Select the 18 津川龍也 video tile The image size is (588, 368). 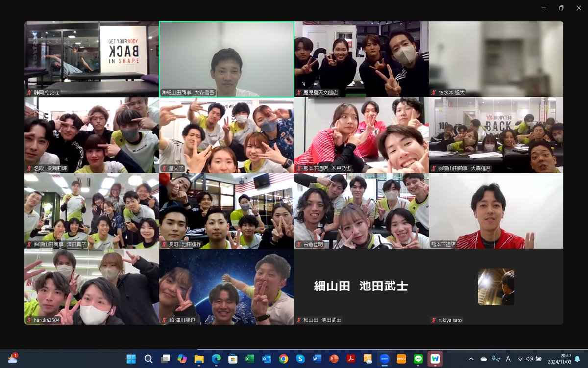[226, 287]
